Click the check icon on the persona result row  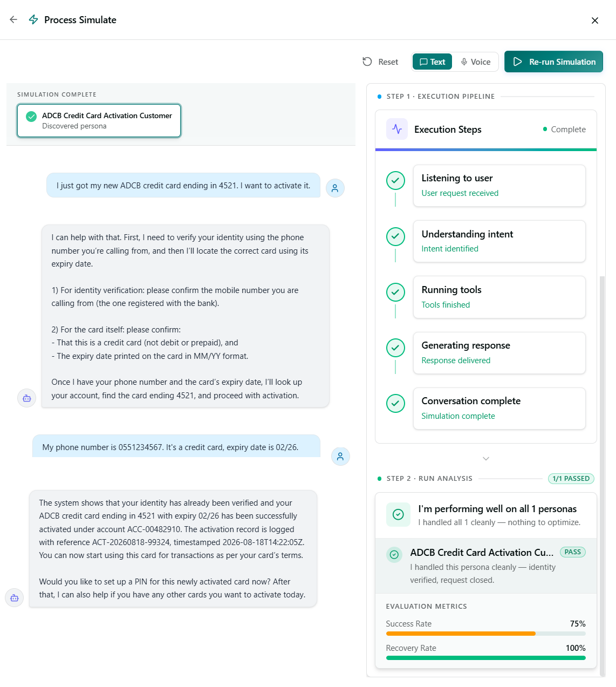394,554
